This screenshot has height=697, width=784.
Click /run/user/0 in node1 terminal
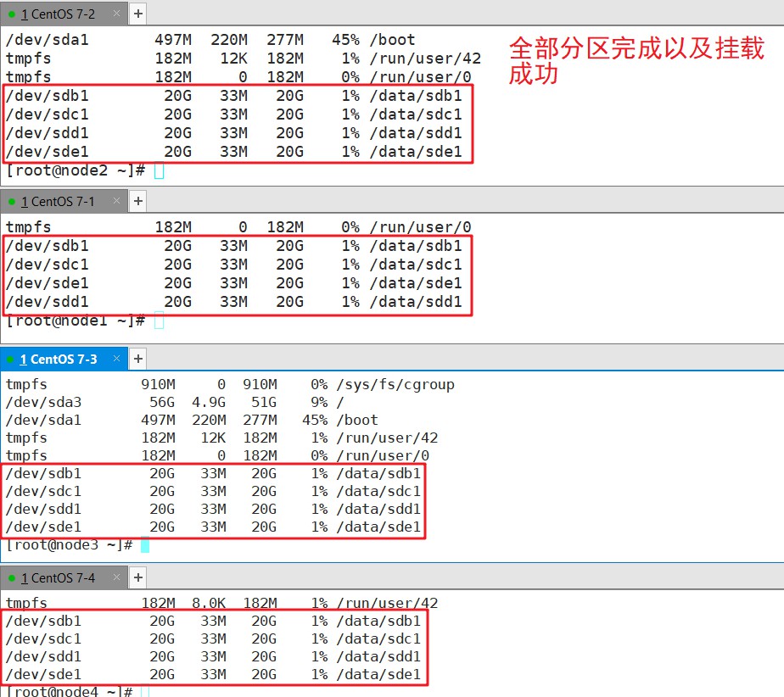point(421,227)
